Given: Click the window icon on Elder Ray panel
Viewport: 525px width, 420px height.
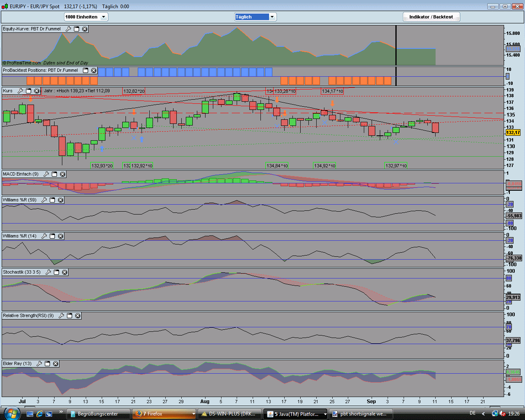Looking at the screenshot, I should (x=48, y=364).
